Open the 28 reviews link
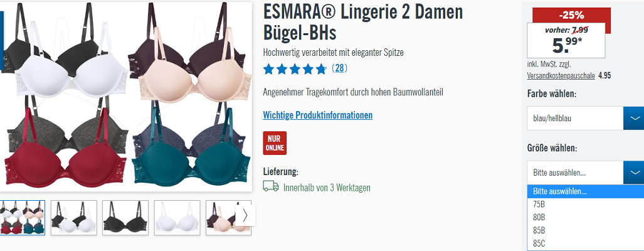This screenshot has height=251, width=644. pyautogui.click(x=339, y=68)
